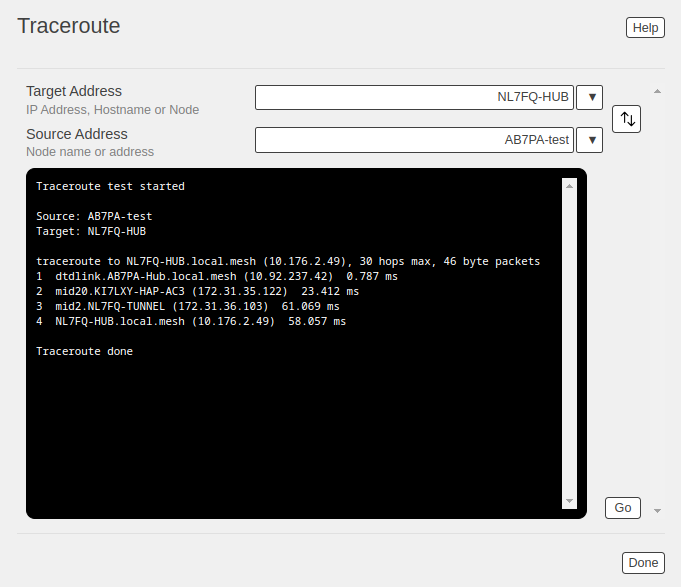Image resolution: width=681 pixels, height=587 pixels.
Task: Click the Source Address field AB7PA-test
Action: (414, 140)
